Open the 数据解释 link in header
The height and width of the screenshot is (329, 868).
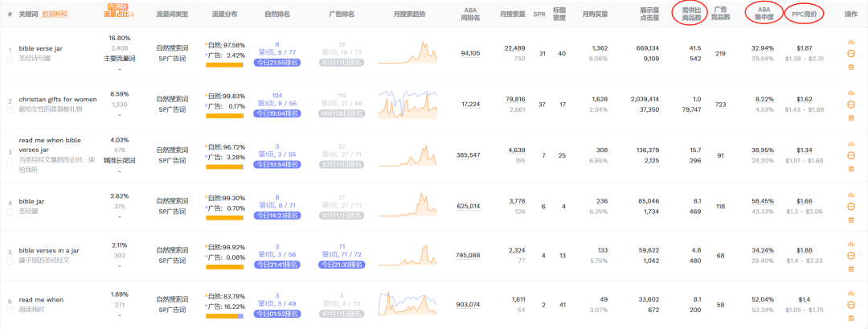55,14
